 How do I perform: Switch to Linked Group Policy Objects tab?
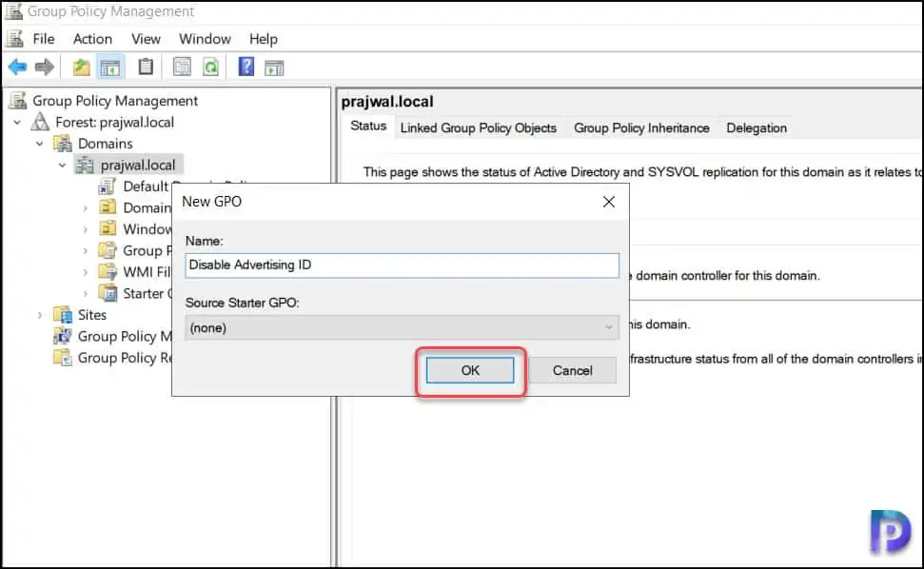479,128
